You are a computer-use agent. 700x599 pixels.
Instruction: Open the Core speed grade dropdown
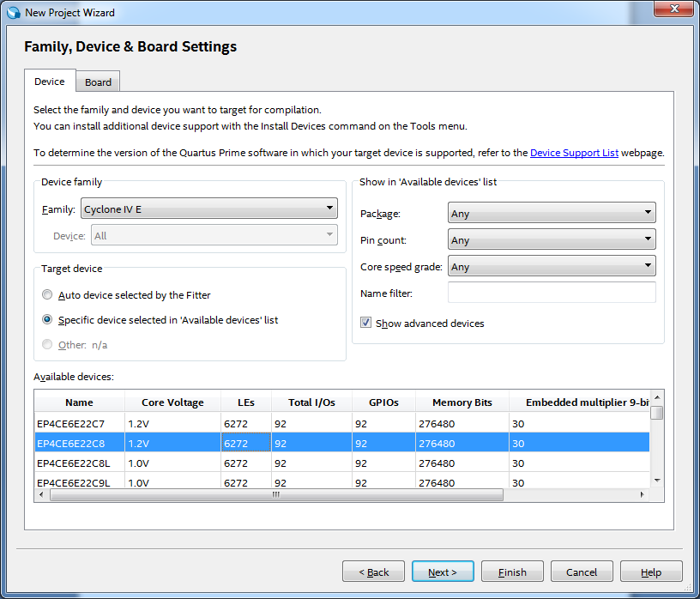tap(552, 266)
